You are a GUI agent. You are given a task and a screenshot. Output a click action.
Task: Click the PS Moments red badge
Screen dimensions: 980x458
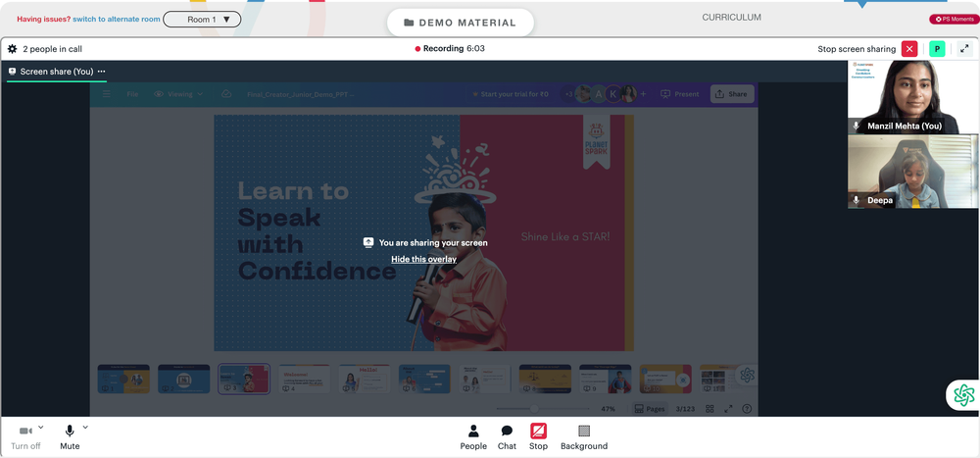click(954, 20)
